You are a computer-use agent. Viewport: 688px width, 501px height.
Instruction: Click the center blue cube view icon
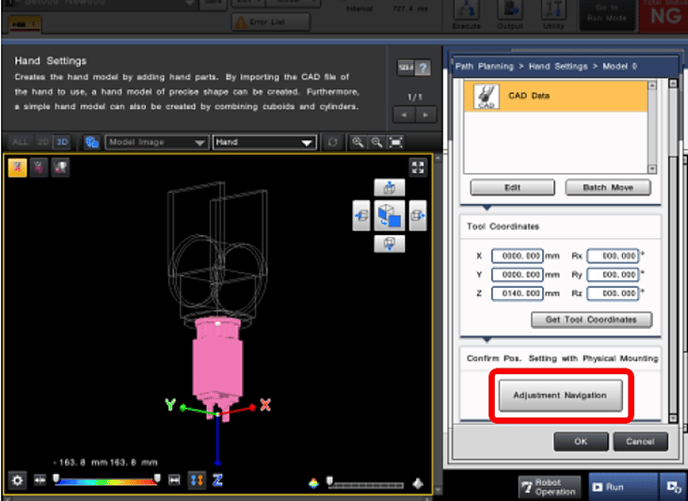click(x=389, y=214)
